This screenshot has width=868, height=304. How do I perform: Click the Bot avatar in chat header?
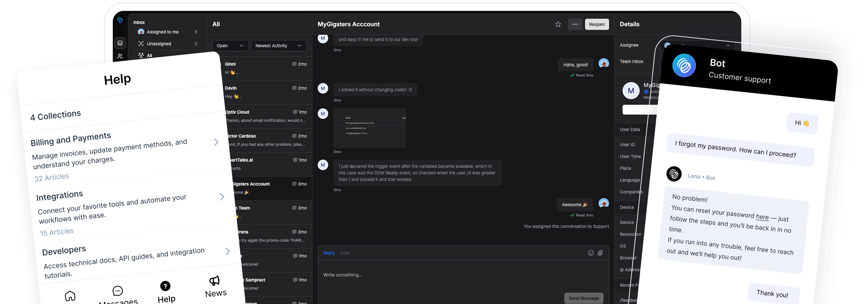(684, 65)
